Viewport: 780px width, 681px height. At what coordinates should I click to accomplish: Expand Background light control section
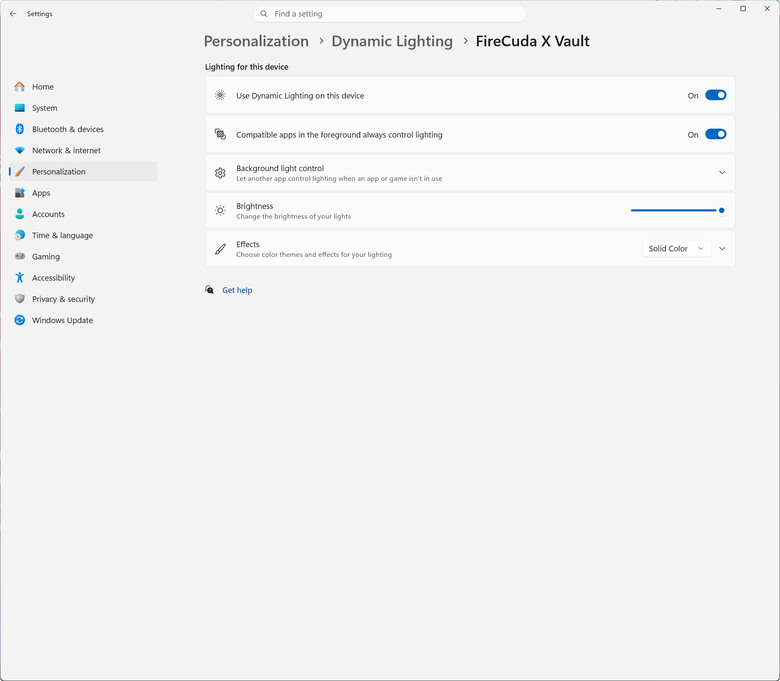722,173
